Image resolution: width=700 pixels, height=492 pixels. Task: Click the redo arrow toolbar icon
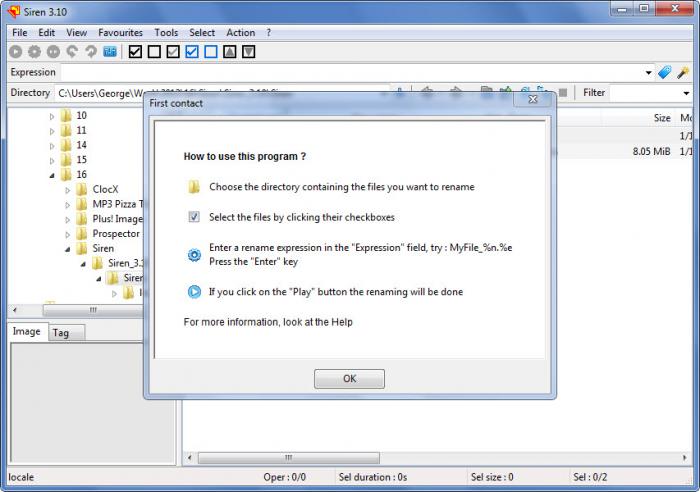click(91, 52)
